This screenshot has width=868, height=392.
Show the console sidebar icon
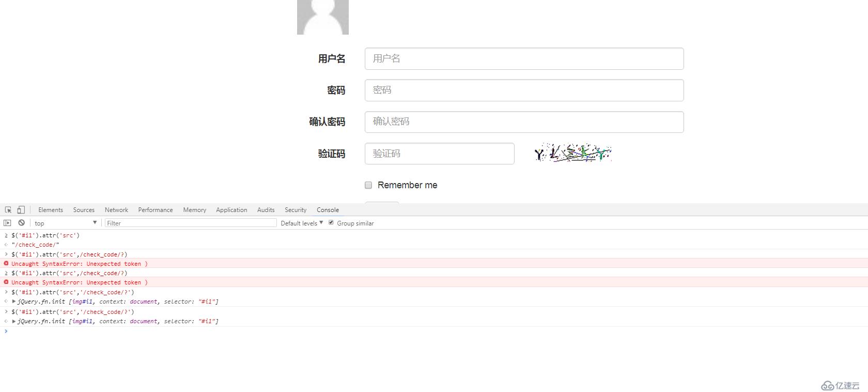(7, 223)
